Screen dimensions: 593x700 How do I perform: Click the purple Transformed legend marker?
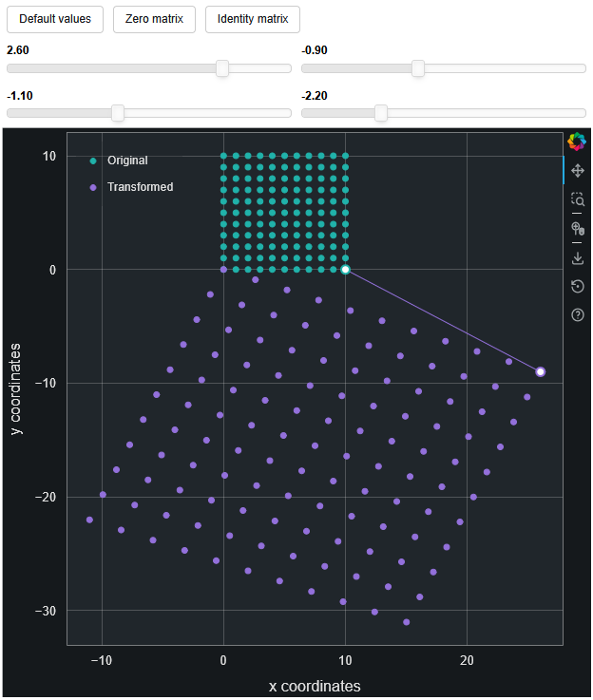(93, 187)
